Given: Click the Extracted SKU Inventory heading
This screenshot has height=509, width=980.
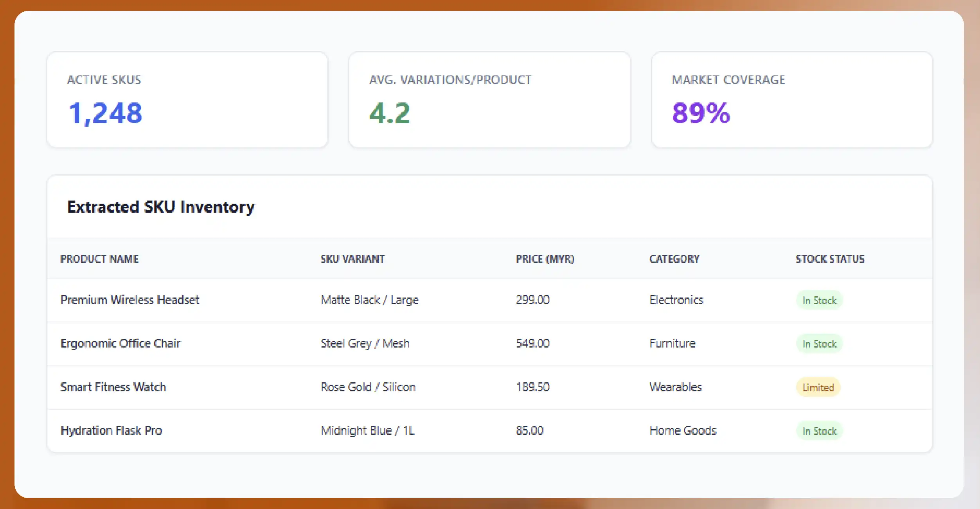Looking at the screenshot, I should 161,207.
